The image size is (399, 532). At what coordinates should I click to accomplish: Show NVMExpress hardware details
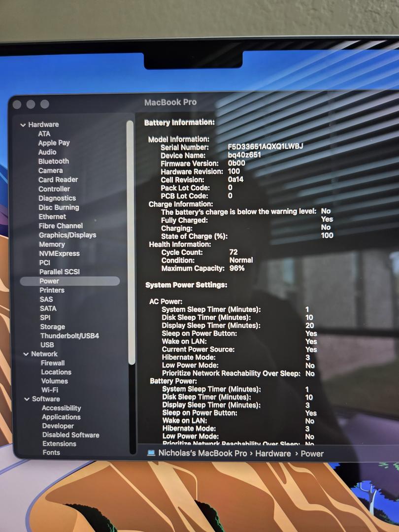tap(59, 254)
